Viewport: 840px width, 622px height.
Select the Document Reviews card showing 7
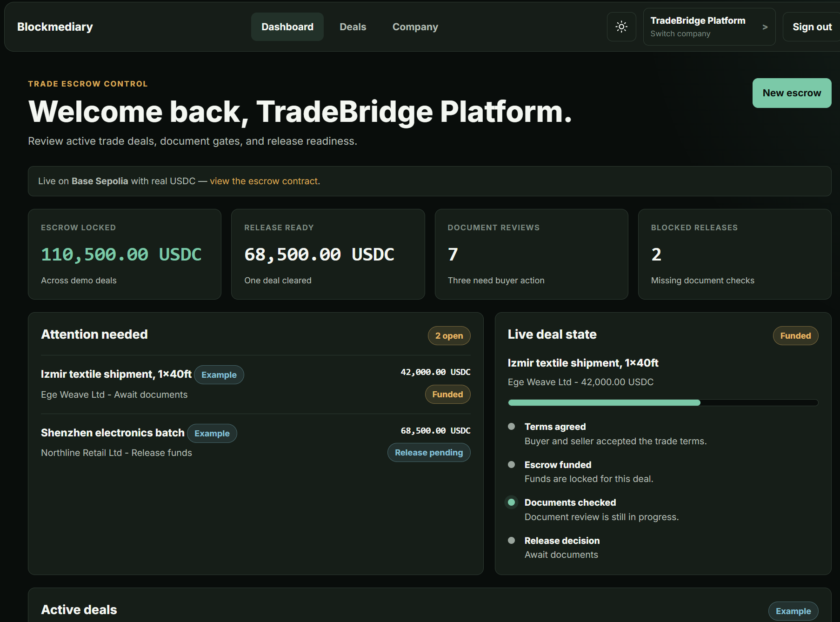tap(531, 254)
